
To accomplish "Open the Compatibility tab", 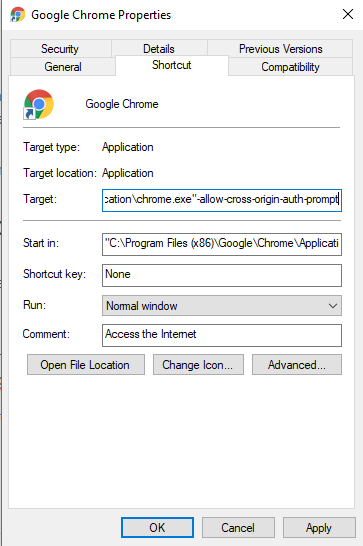I will pyautogui.click(x=290, y=67).
